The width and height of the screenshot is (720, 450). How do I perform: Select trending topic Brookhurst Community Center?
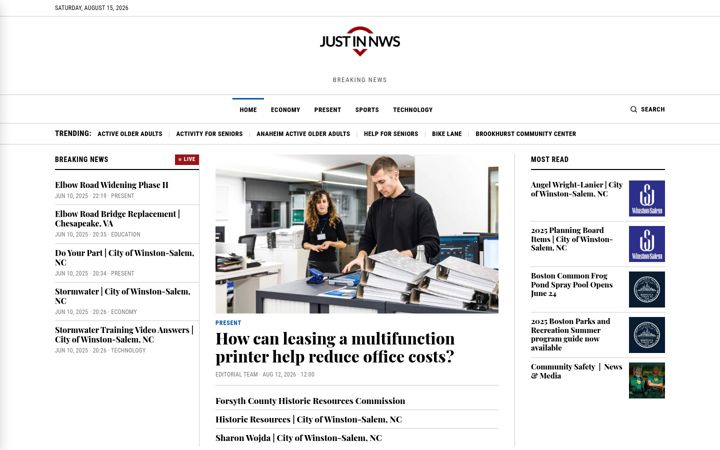[x=526, y=134]
